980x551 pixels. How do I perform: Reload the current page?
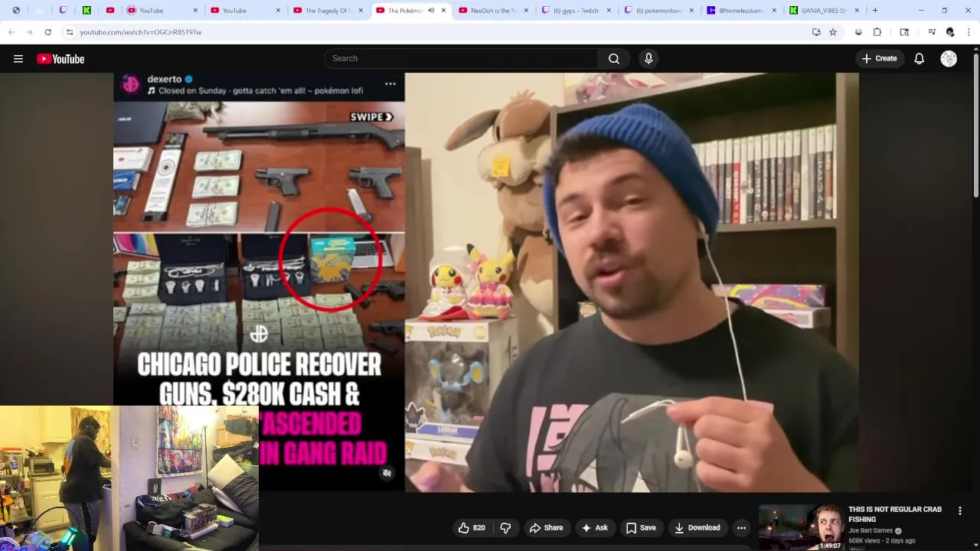(x=47, y=32)
